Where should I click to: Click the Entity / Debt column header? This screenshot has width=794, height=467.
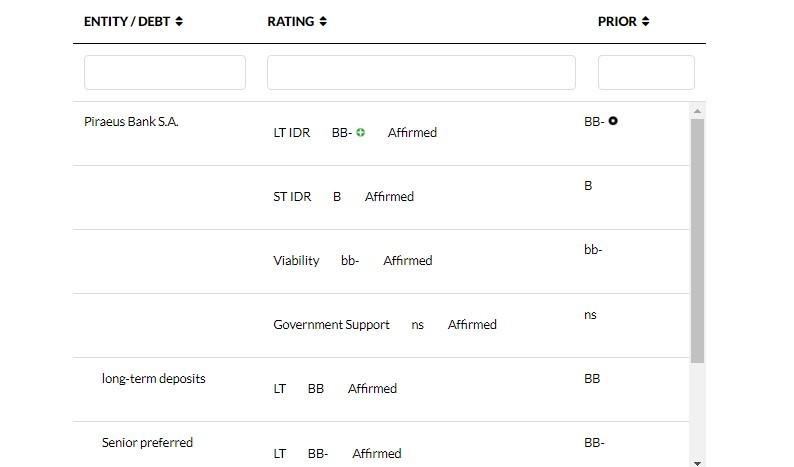pos(127,21)
